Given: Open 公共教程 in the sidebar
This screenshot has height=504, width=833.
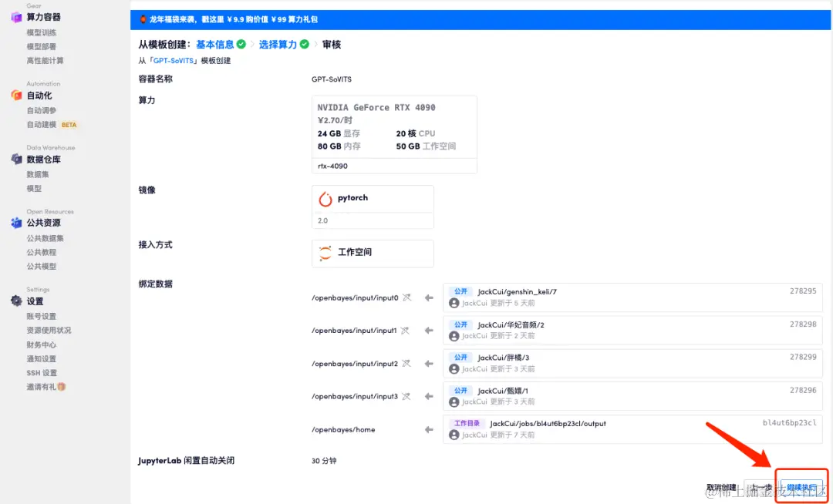Looking at the screenshot, I should pyautogui.click(x=42, y=252).
